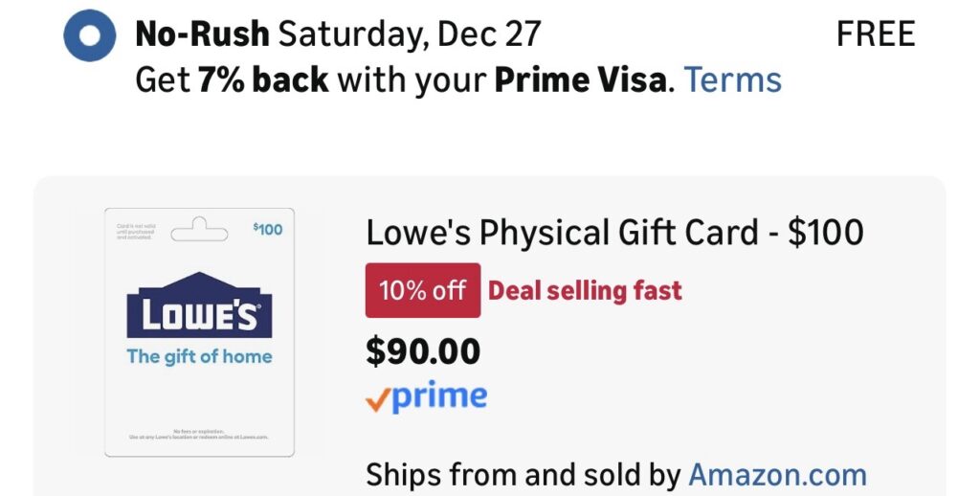This screenshot has width=980, height=496.
Task: Open the Prime Visa Terms link
Action: coord(733,79)
